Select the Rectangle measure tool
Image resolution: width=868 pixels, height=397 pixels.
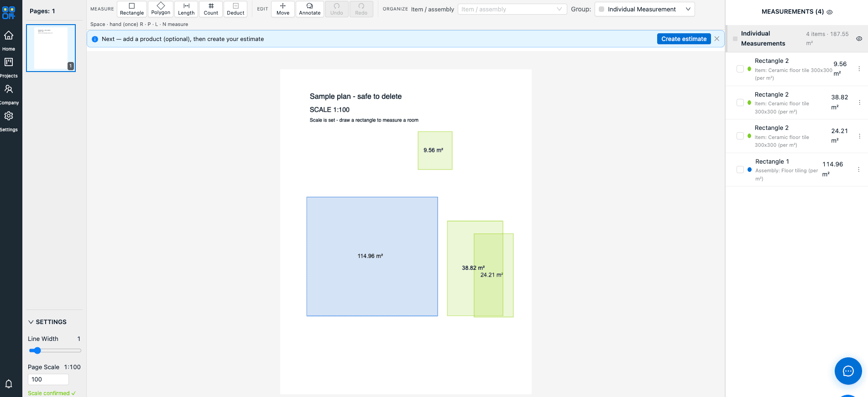(132, 9)
